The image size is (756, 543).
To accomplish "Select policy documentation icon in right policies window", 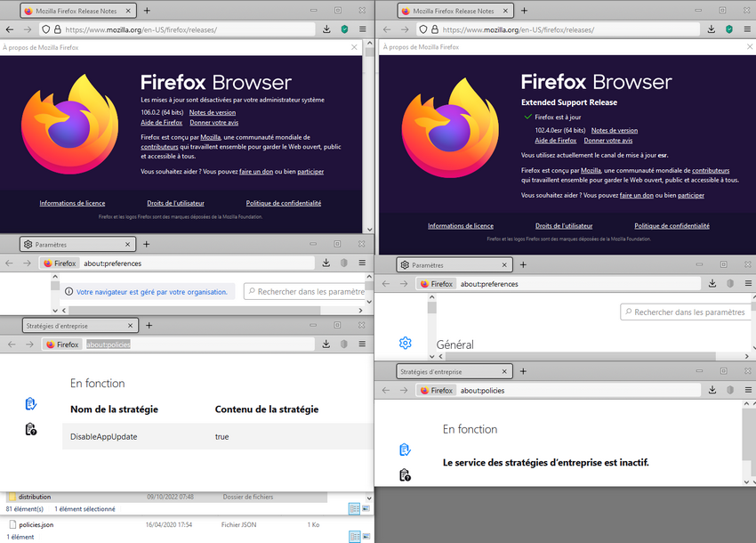I will (x=405, y=475).
